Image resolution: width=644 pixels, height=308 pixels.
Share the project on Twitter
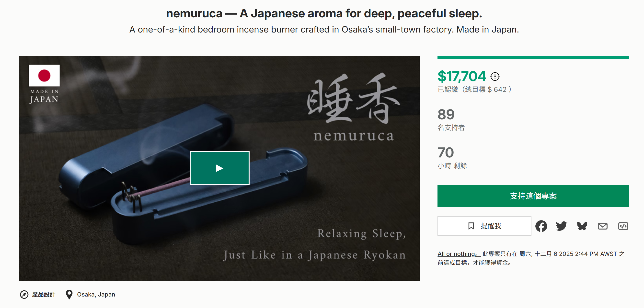(561, 226)
